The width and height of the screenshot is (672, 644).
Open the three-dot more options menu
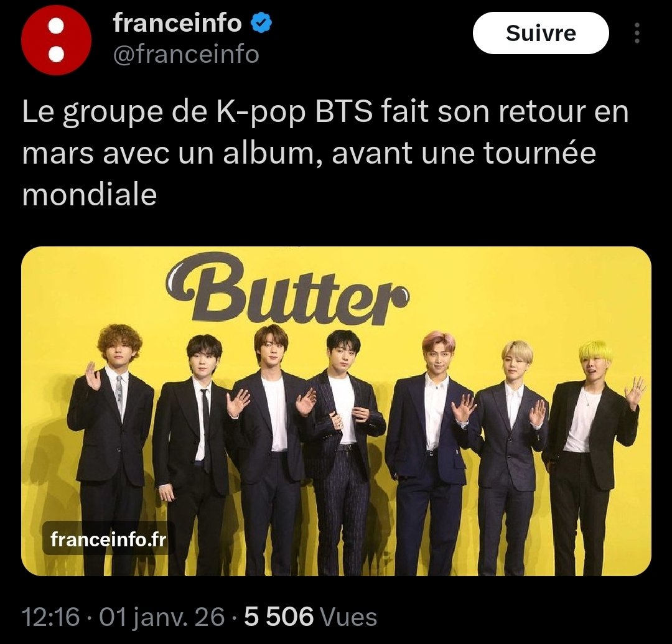[x=637, y=33]
